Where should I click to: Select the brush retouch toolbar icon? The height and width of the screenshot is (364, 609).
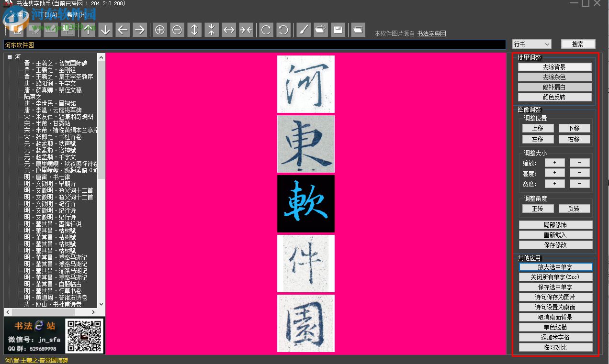[x=304, y=30]
